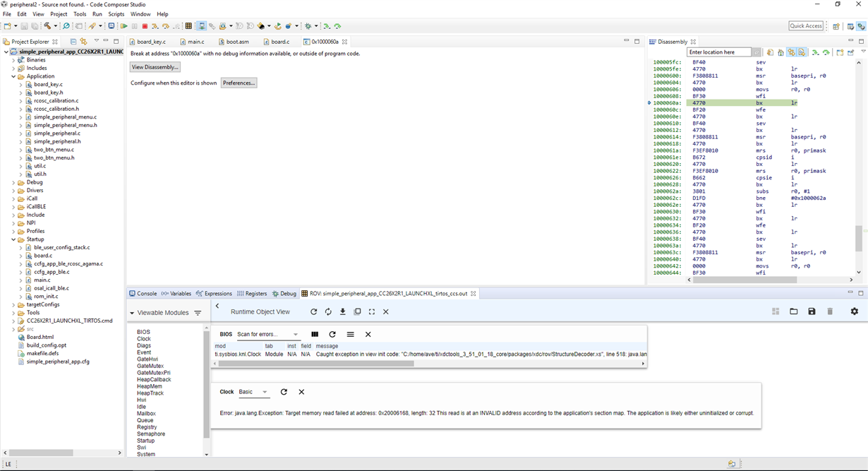Open Disassembly view menu dropdown arrow
The height and width of the screenshot is (471, 868).
tap(864, 51)
